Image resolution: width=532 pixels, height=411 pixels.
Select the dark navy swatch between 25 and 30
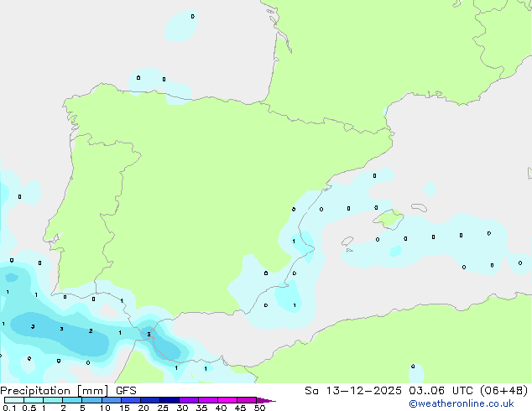170,400
